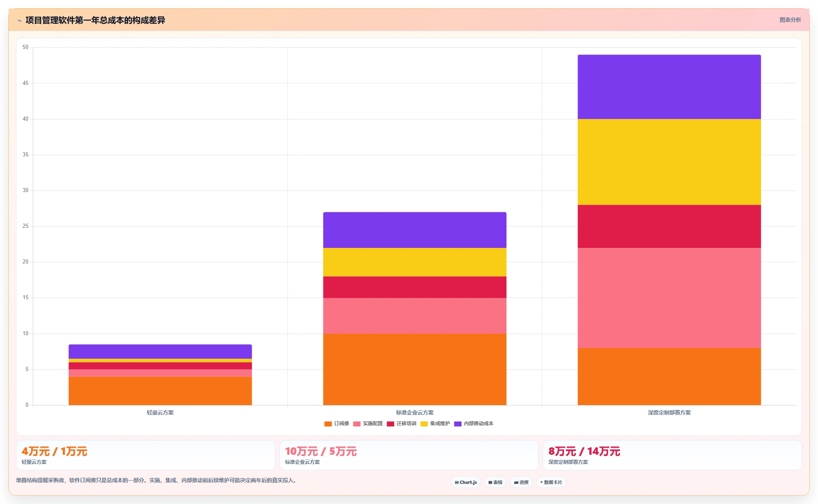The height and width of the screenshot is (504, 818).
Task: Click the y-axis tick value 40
Action: click(25, 119)
